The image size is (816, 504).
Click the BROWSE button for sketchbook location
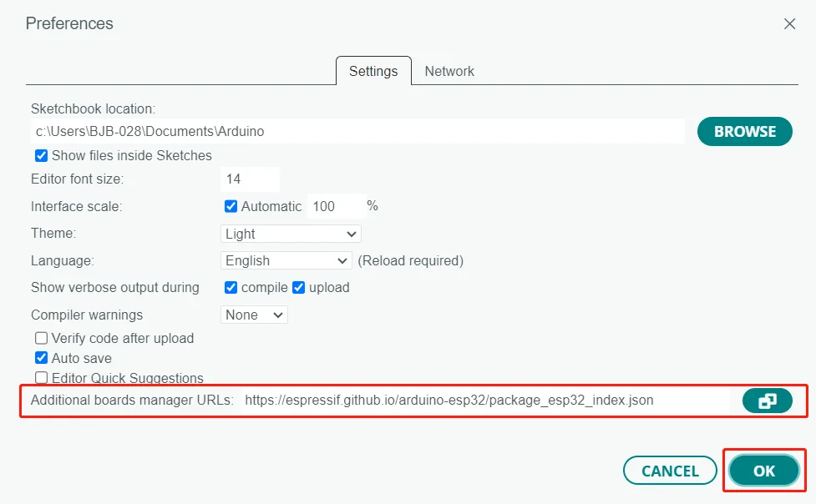tap(744, 132)
